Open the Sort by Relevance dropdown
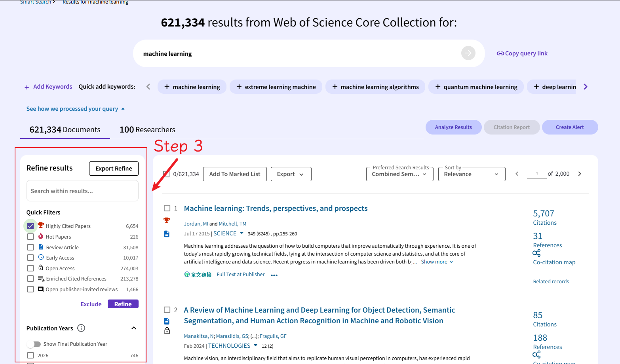The image size is (620, 364). pyautogui.click(x=472, y=174)
